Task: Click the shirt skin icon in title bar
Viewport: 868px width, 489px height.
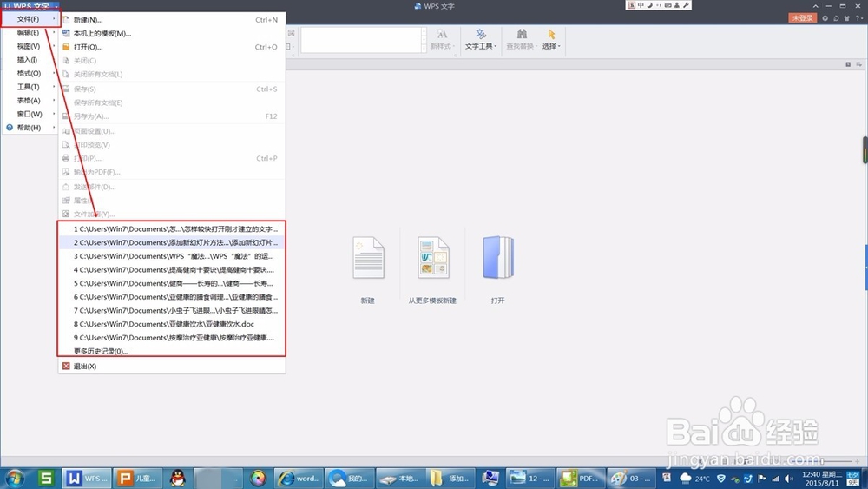Action: point(847,17)
